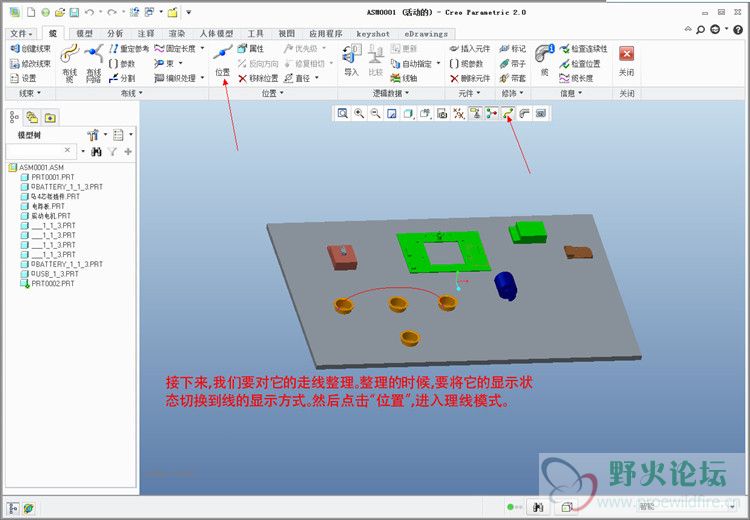This screenshot has height=520, width=750.
Task: Toggle thick cable display icon
Action: pos(524,113)
